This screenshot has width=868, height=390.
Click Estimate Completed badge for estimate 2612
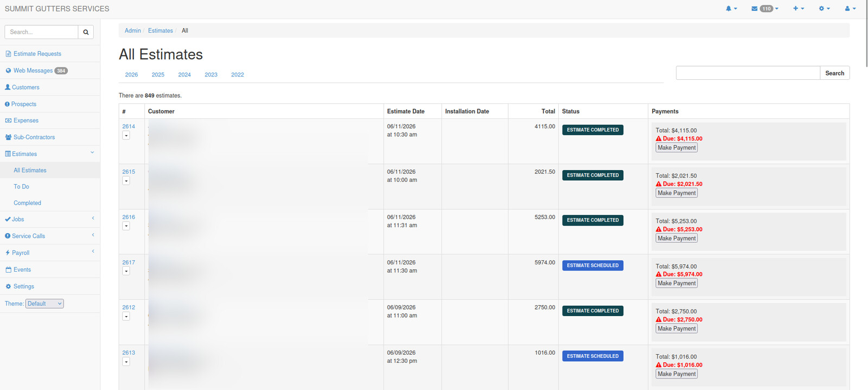pos(593,311)
